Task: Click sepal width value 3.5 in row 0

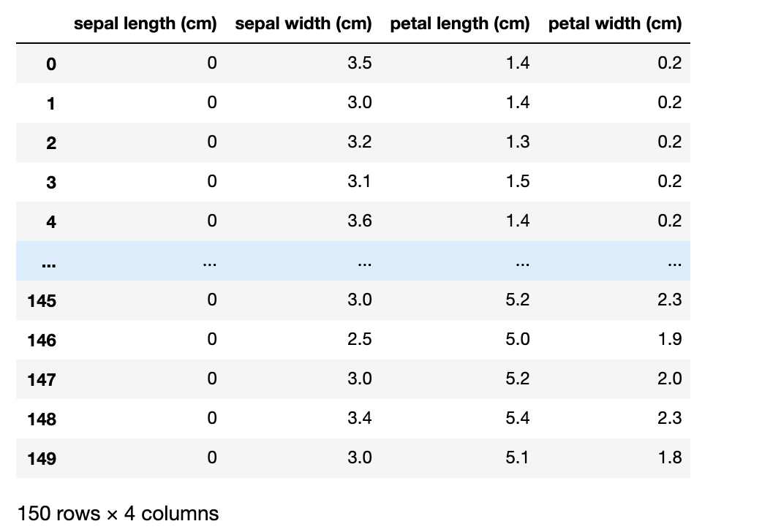Action: click(x=360, y=63)
